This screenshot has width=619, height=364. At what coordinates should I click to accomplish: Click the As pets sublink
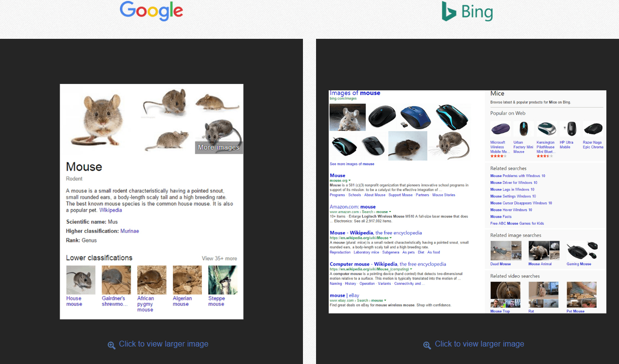tap(408, 252)
